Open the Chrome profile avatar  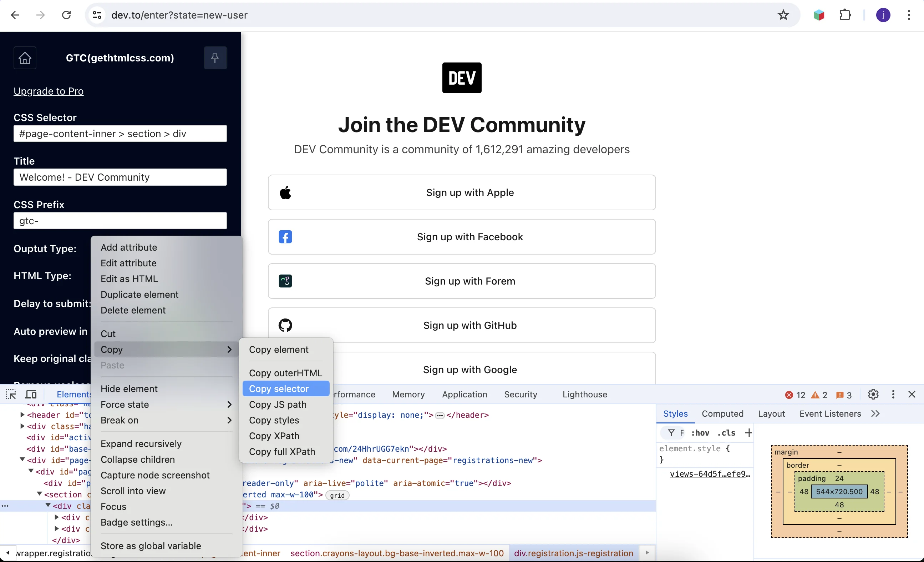pyautogui.click(x=883, y=15)
